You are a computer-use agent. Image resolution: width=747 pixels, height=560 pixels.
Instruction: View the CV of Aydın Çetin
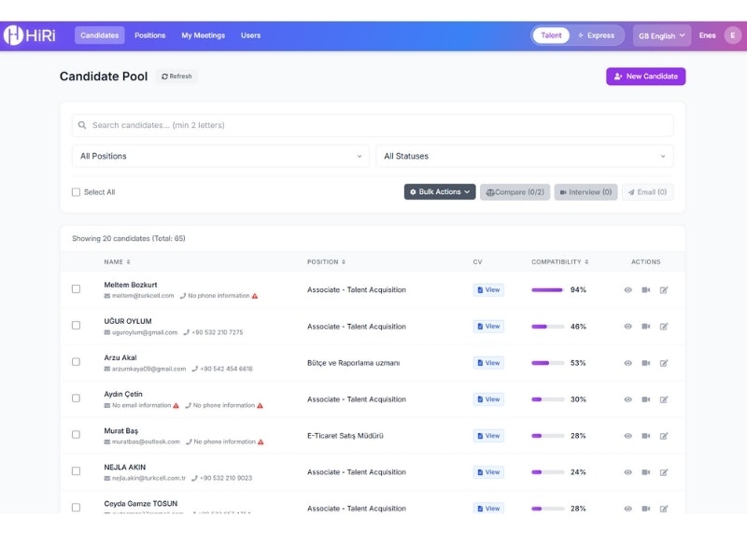pos(487,399)
